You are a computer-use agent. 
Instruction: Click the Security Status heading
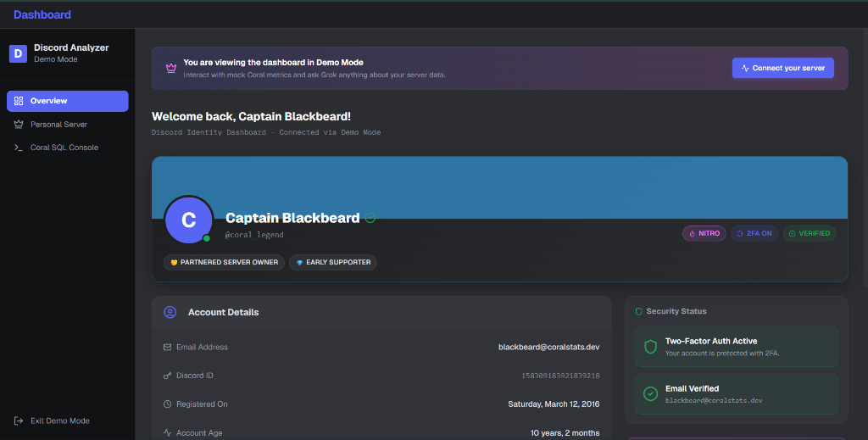pos(676,312)
